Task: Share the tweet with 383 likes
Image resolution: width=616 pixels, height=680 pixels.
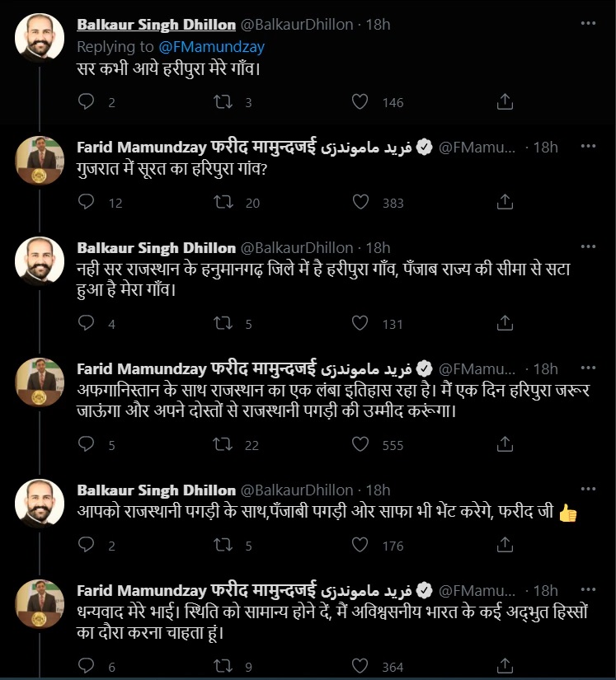Action: click(505, 202)
